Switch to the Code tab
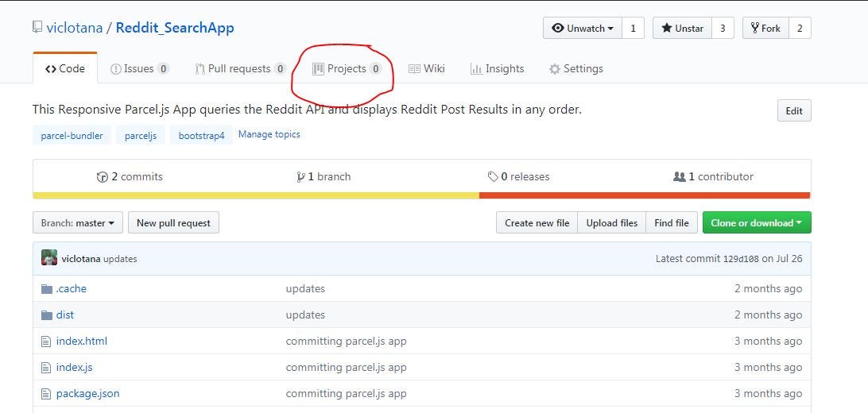Viewport: 868px width, 413px height. (x=65, y=68)
